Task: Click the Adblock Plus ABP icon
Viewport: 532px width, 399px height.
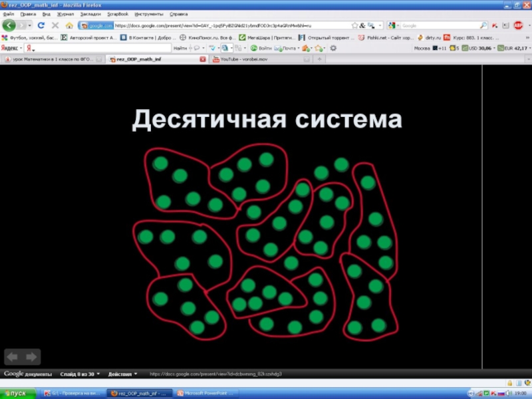Action: 518,25
